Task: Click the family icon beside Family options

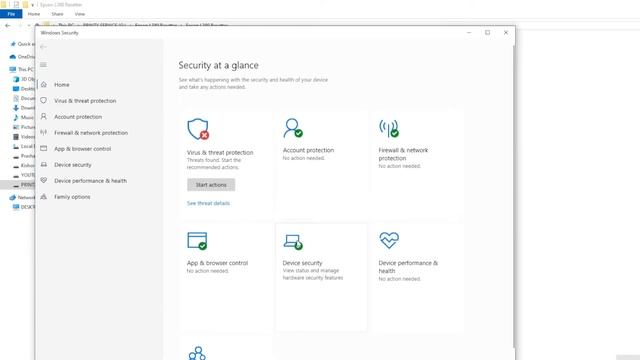Action: click(44, 197)
